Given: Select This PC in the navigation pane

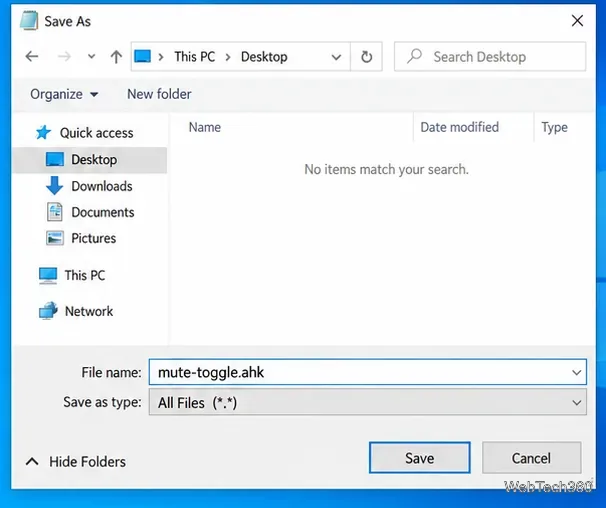Looking at the screenshot, I should 85,275.
